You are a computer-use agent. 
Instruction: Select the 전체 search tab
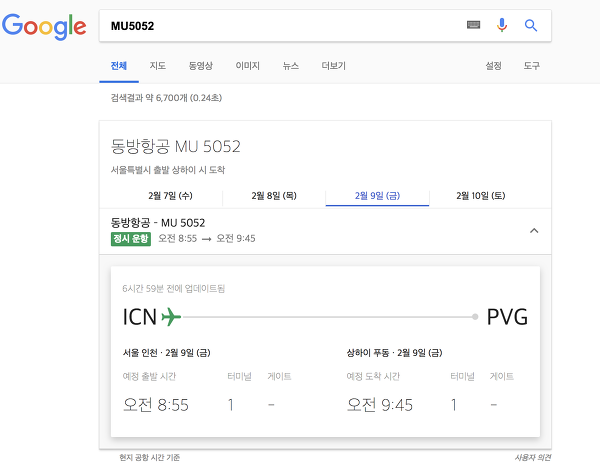click(x=119, y=66)
